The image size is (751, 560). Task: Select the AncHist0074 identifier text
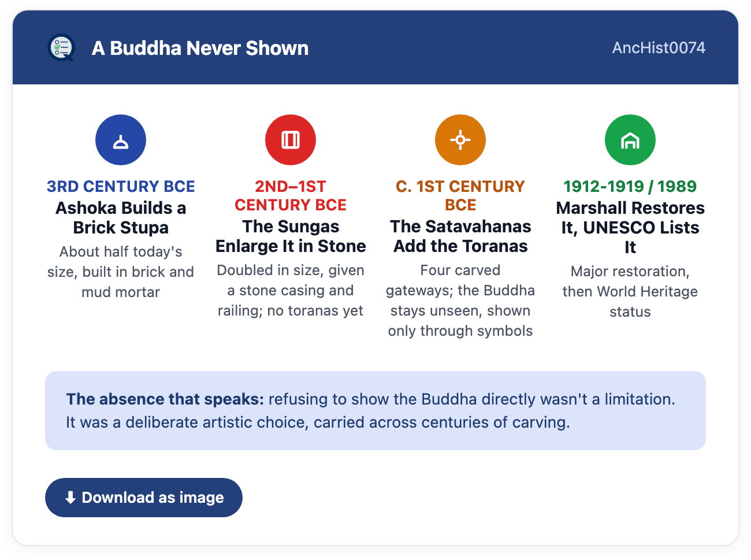(659, 48)
